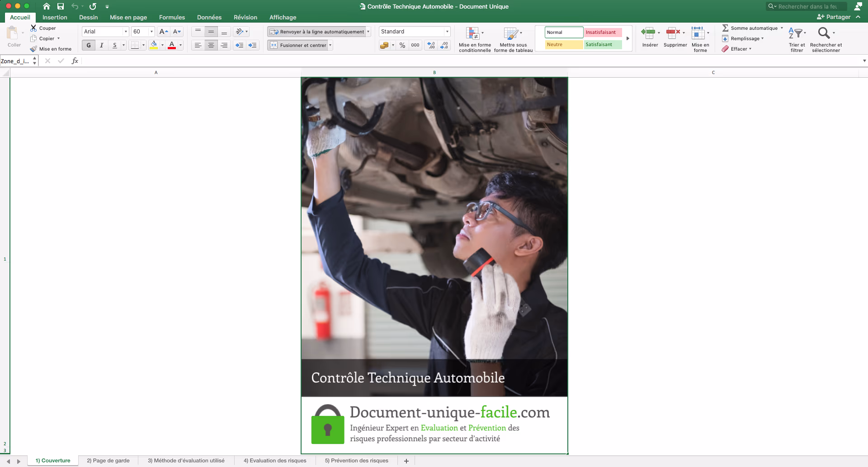
Task: Open the font size 60 dropdown
Action: pos(151,32)
